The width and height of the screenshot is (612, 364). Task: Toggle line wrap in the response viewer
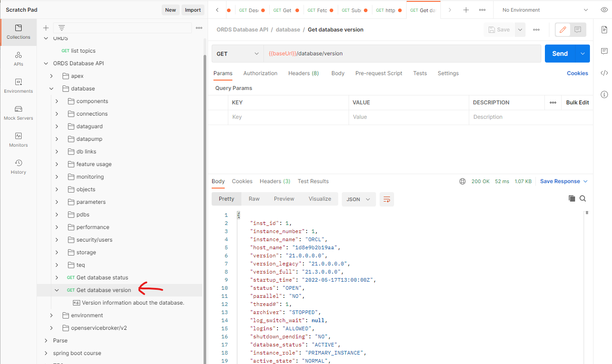pyautogui.click(x=386, y=199)
